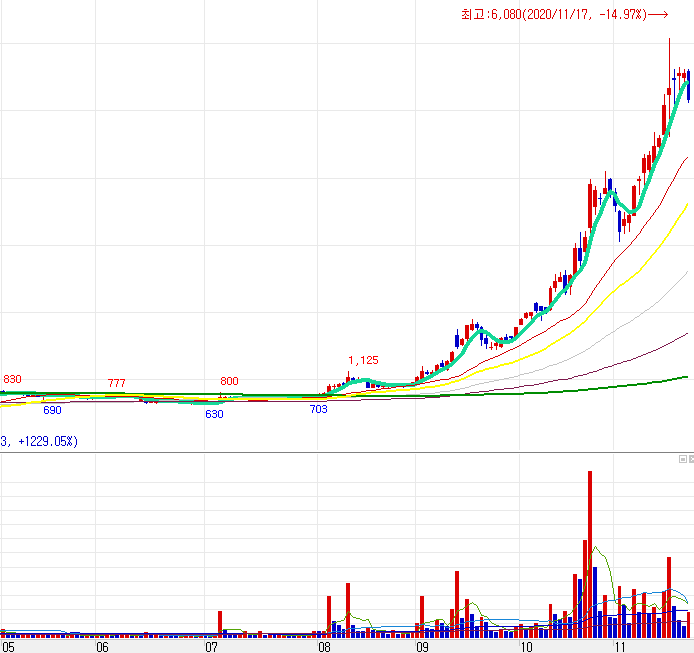The width and height of the screenshot is (694, 653).
Task: Click the candle with the 6,080 high wick
Action: click(669, 88)
